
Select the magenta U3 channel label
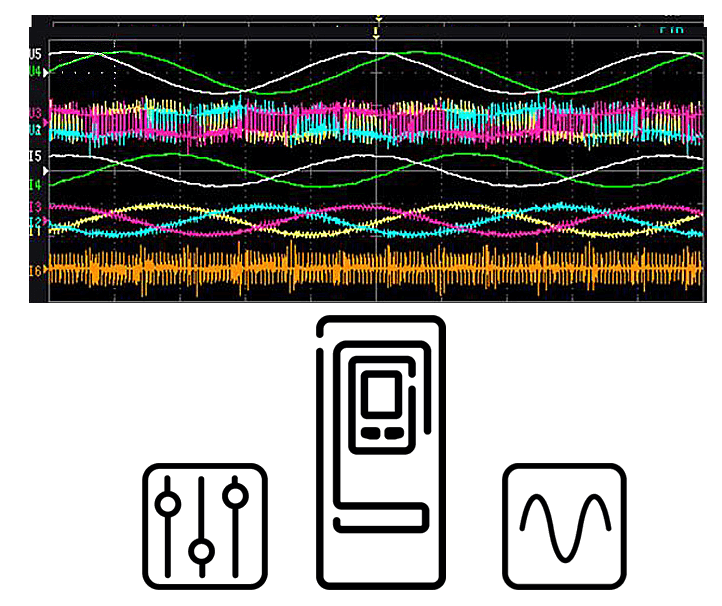pyautogui.click(x=35, y=113)
